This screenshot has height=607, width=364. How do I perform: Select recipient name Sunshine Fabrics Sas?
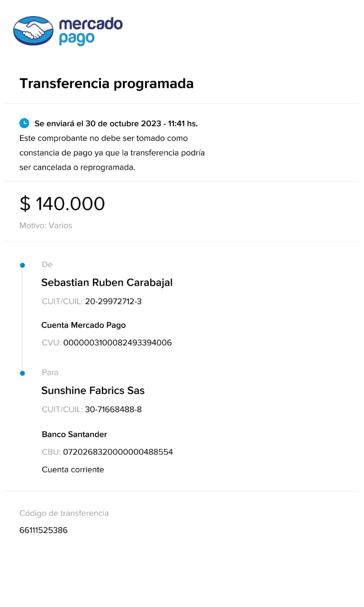(x=93, y=391)
